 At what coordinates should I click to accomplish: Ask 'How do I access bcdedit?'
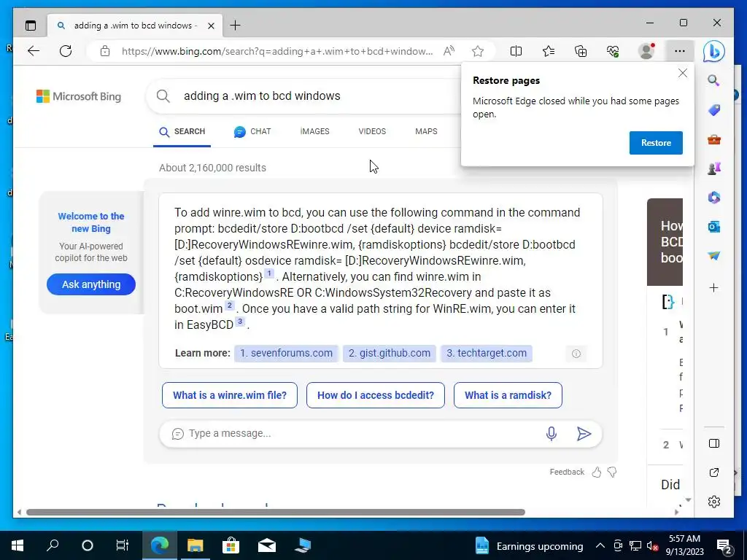(x=376, y=395)
